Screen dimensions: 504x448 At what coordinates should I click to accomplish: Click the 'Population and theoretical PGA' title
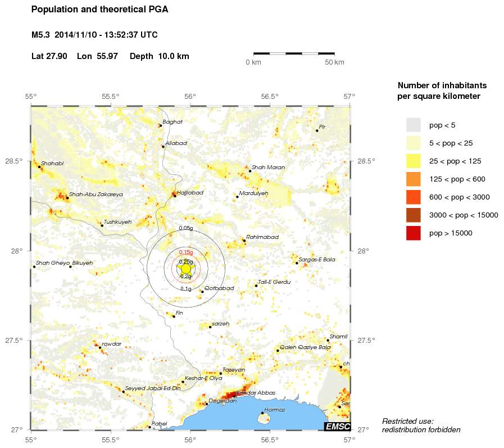click(99, 10)
